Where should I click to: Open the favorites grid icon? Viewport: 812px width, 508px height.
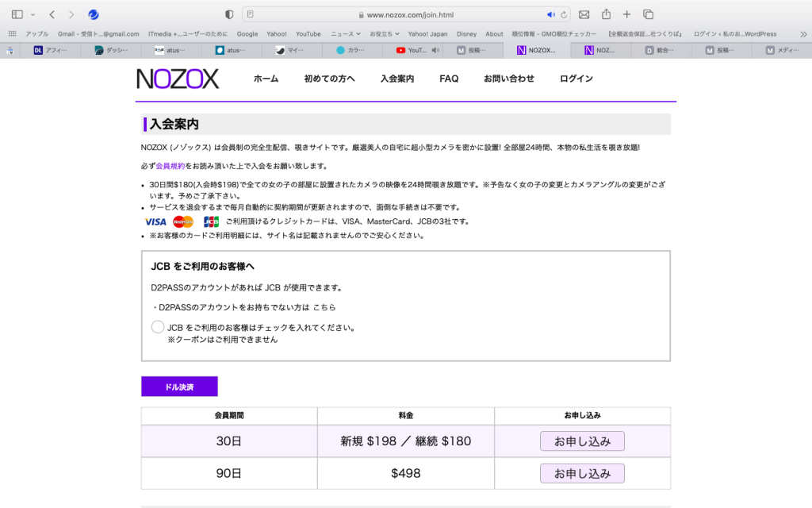(13, 33)
